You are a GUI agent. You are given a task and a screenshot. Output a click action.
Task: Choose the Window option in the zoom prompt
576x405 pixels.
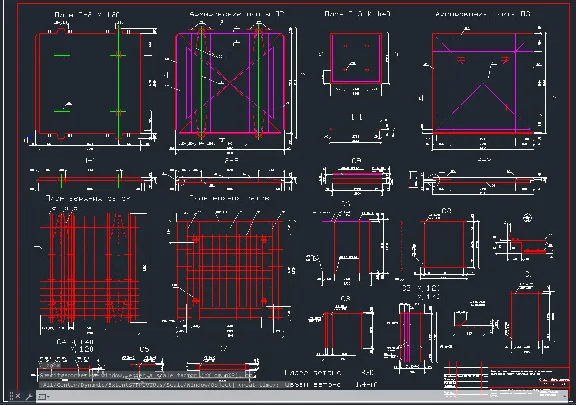click(x=195, y=385)
